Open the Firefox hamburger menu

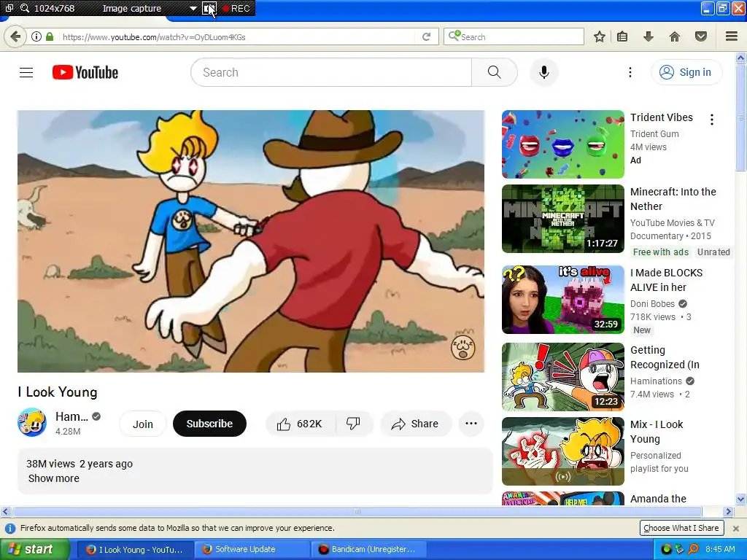click(732, 36)
